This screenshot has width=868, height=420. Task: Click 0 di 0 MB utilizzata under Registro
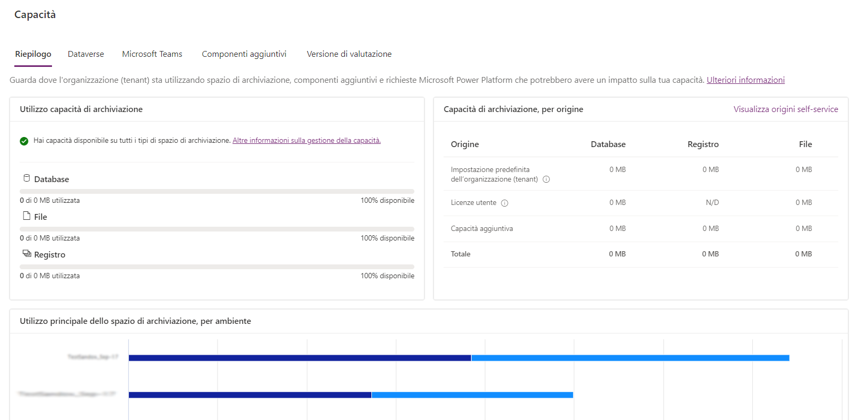(x=50, y=276)
